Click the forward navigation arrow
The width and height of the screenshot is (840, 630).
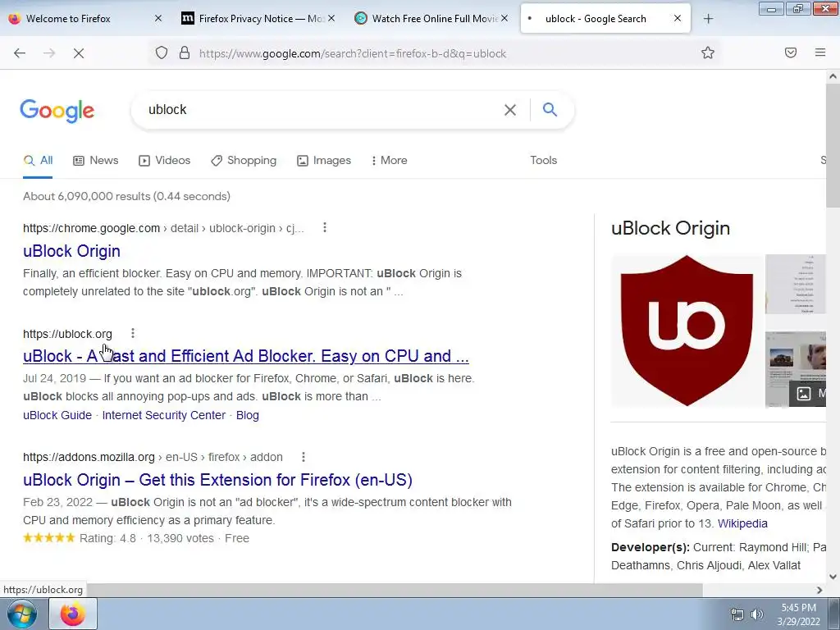[x=49, y=53]
